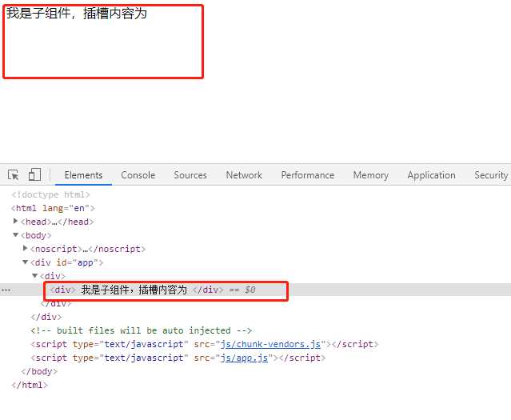
Task: Open the Network tab
Action: (x=244, y=175)
